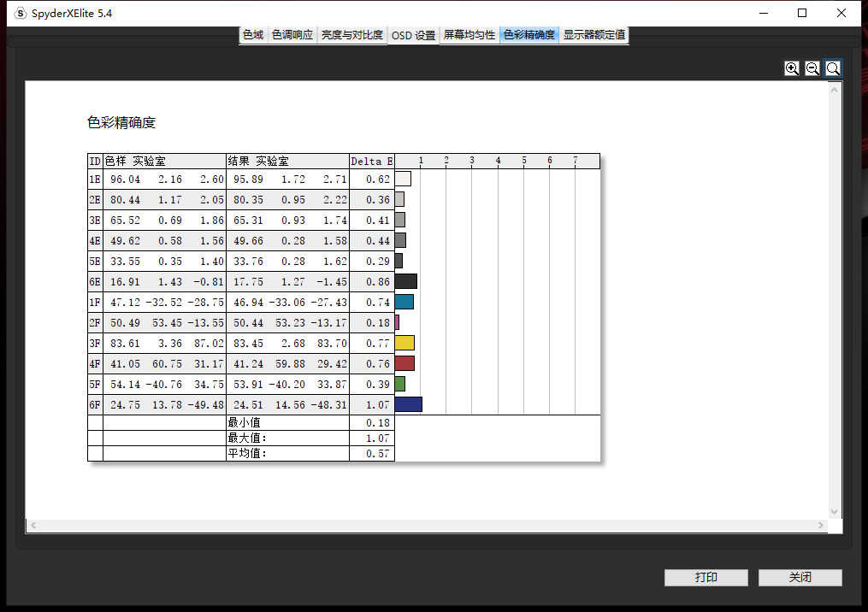This screenshot has width=868, height=612.
Task: Click the teal bar in the 1F row
Action: pyautogui.click(x=404, y=302)
